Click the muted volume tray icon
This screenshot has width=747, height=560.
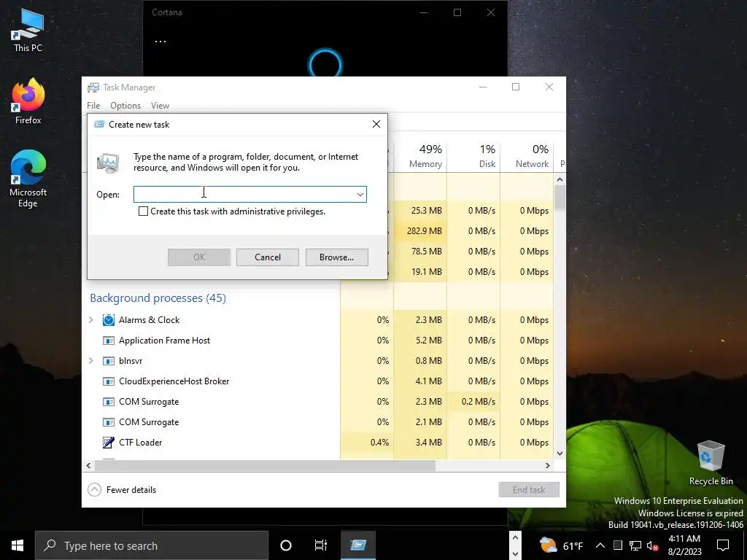[652, 545]
